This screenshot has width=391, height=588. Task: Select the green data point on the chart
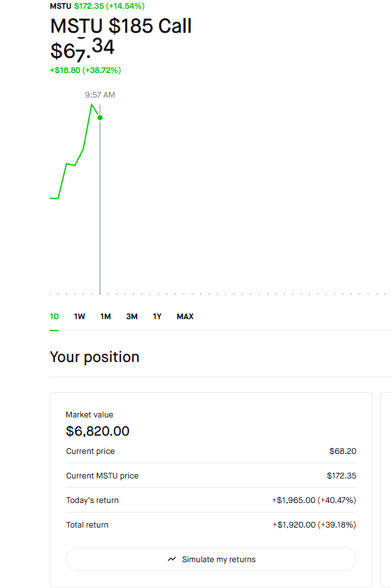(100, 117)
